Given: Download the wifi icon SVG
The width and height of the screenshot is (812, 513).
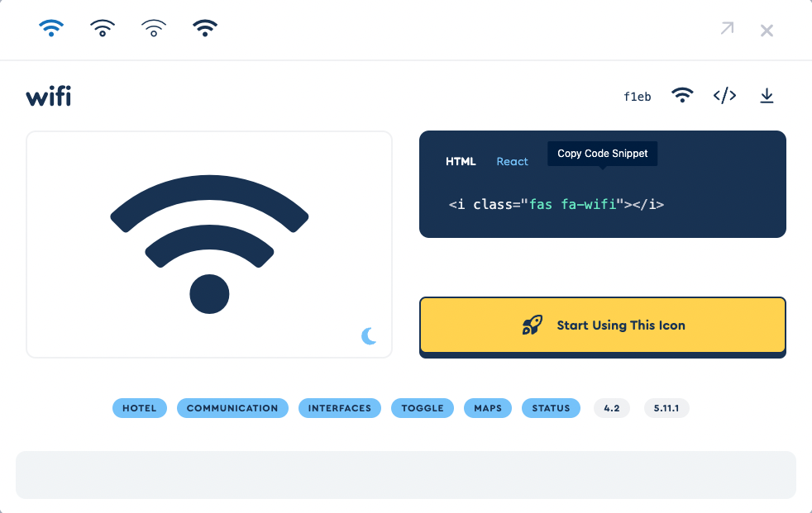Looking at the screenshot, I should click(767, 96).
